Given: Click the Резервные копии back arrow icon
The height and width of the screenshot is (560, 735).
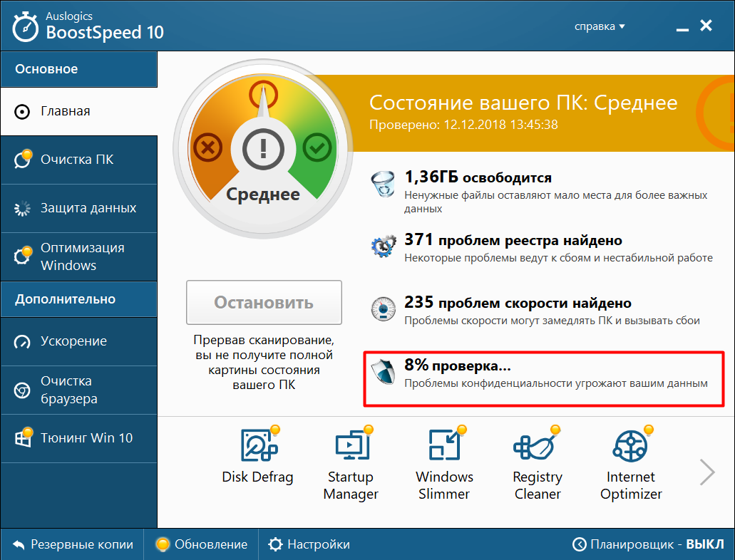Looking at the screenshot, I should tap(19, 544).
